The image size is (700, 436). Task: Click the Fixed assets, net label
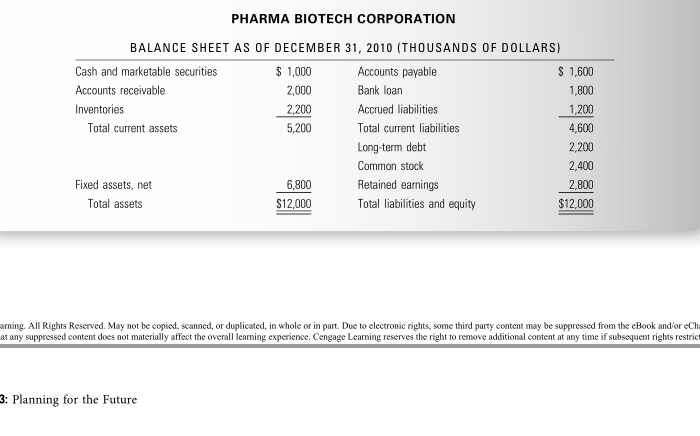coord(113,185)
